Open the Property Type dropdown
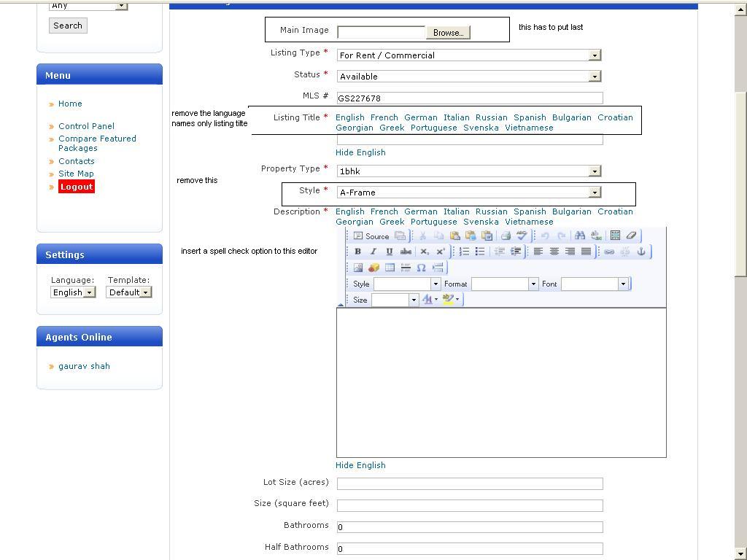Screen dimensions: 747x560 pos(469,171)
